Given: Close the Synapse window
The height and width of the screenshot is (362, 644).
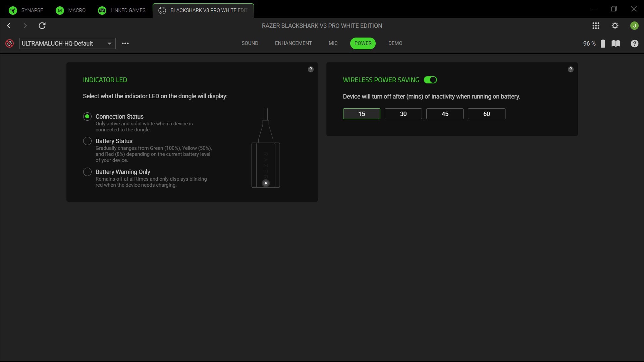Looking at the screenshot, I should click(x=634, y=9).
